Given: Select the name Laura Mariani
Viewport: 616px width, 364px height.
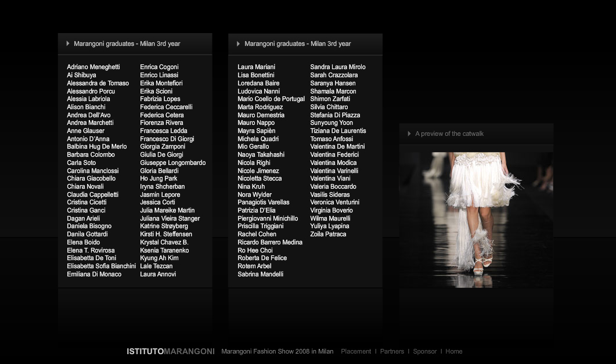Looking at the screenshot, I should [x=256, y=67].
